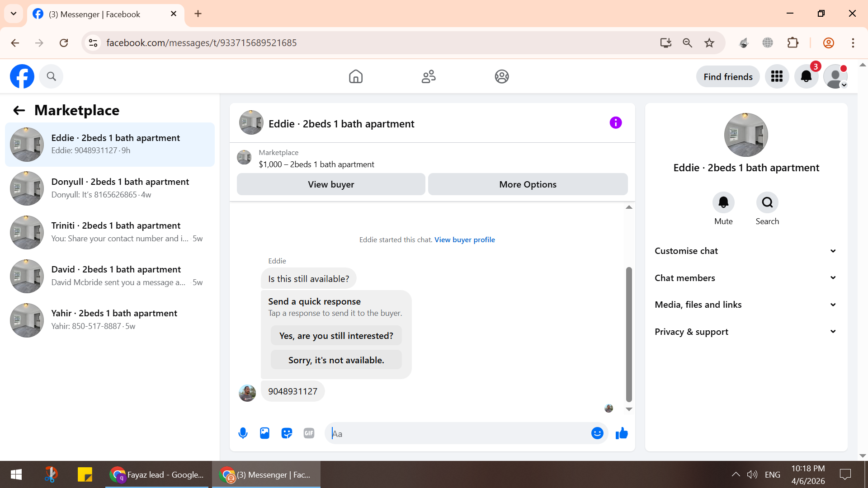
Task: Open Eddie conversation in Marketplace list
Action: (110, 145)
